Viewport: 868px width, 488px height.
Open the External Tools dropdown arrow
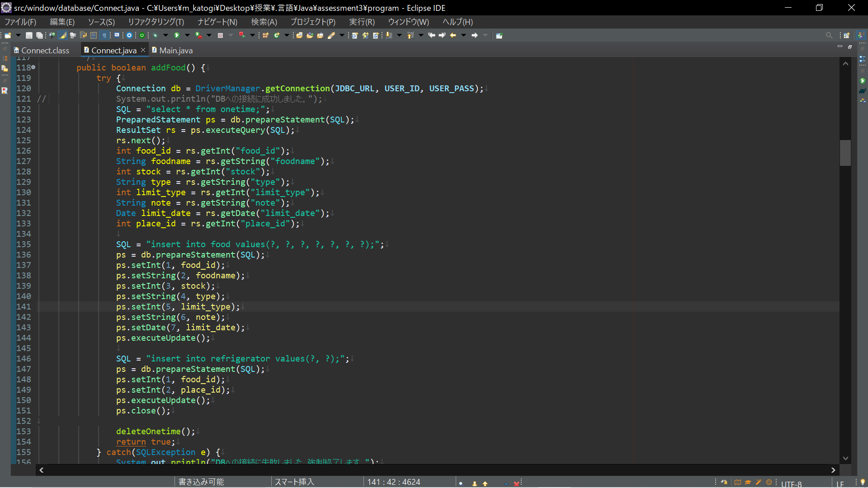[x=252, y=35]
